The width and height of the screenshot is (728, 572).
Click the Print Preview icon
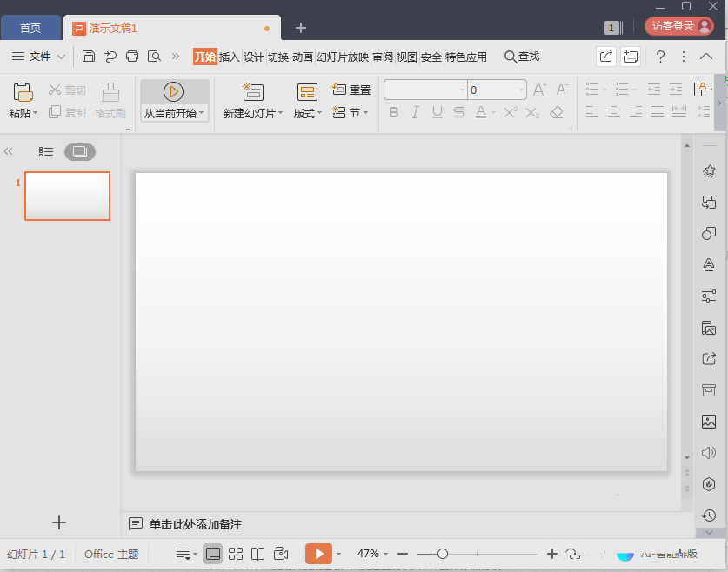[x=155, y=57]
